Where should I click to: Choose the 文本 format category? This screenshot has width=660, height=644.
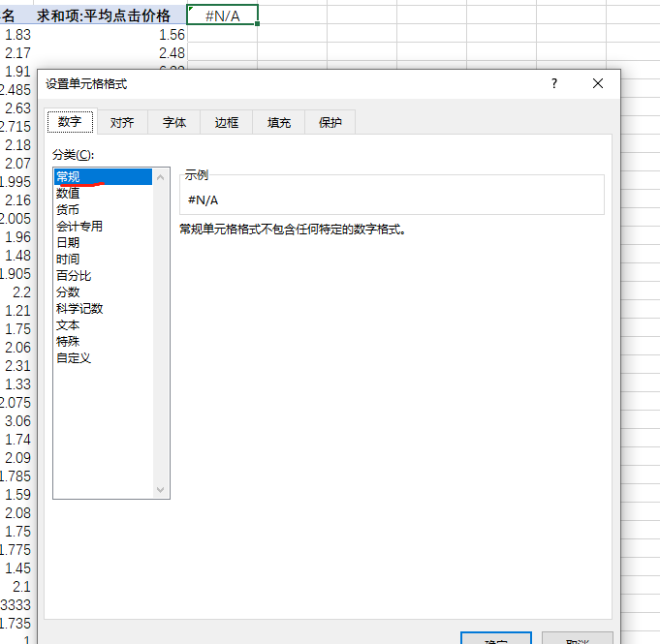tap(69, 324)
